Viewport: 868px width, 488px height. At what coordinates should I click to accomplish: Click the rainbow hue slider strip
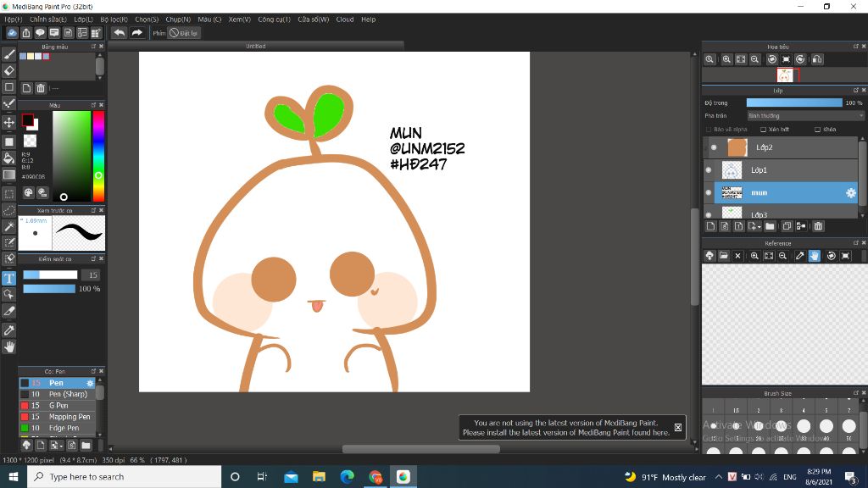tap(98, 156)
